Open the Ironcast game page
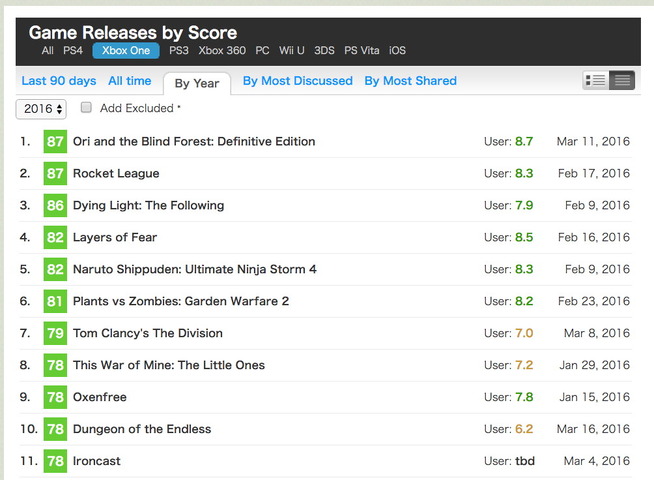The height and width of the screenshot is (480, 654). point(96,461)
